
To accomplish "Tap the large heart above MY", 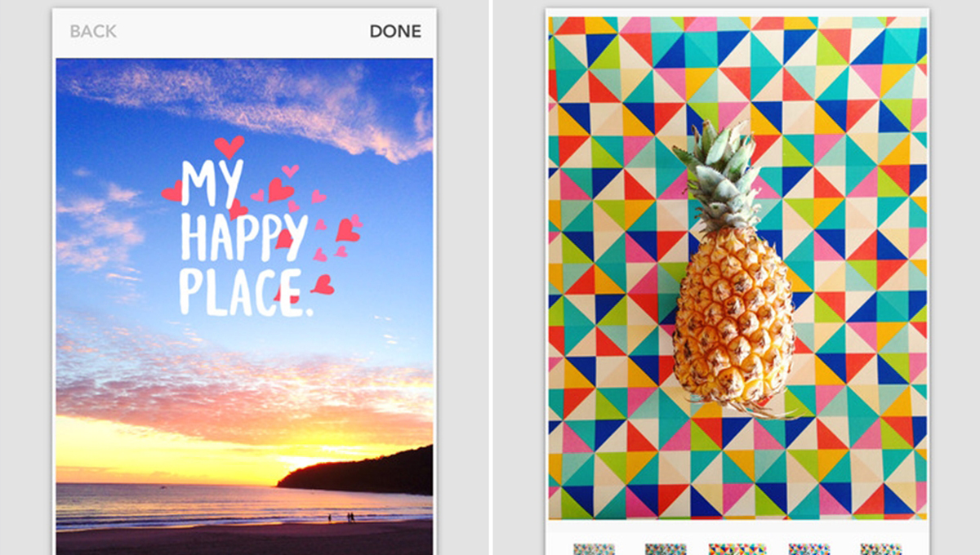I will click(x=229, y=147).
